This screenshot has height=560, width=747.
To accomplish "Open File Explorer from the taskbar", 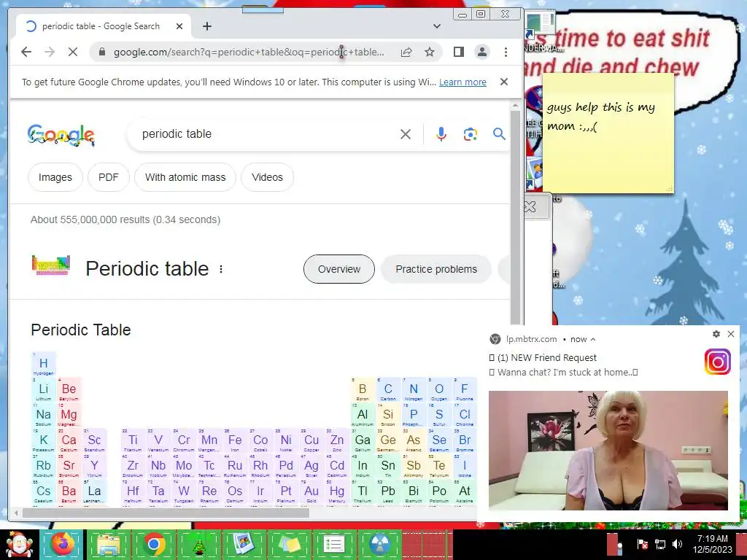I will 109,545.
